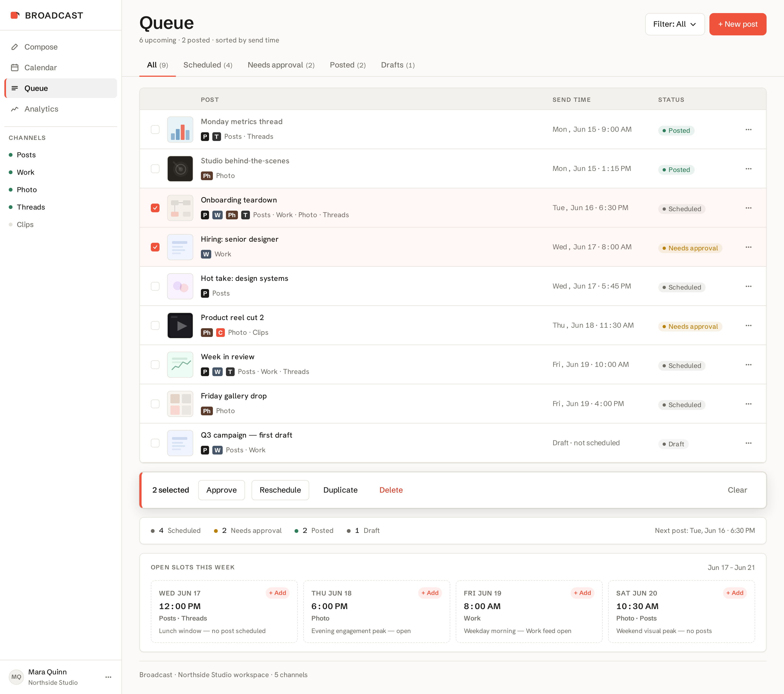Tick the Friday gallery drop checkbox
The height and width of the screenshot is (694, 784).
[x=155, y=404]
